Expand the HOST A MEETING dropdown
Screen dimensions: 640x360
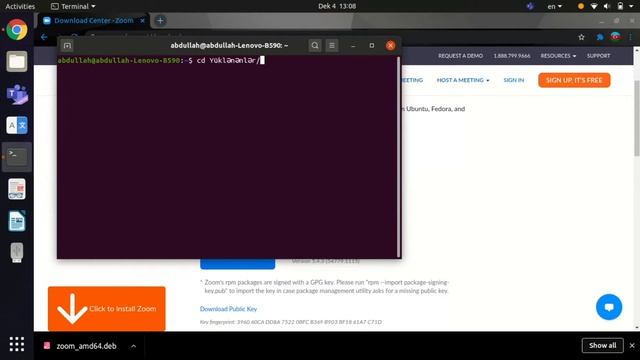(463, 80)
